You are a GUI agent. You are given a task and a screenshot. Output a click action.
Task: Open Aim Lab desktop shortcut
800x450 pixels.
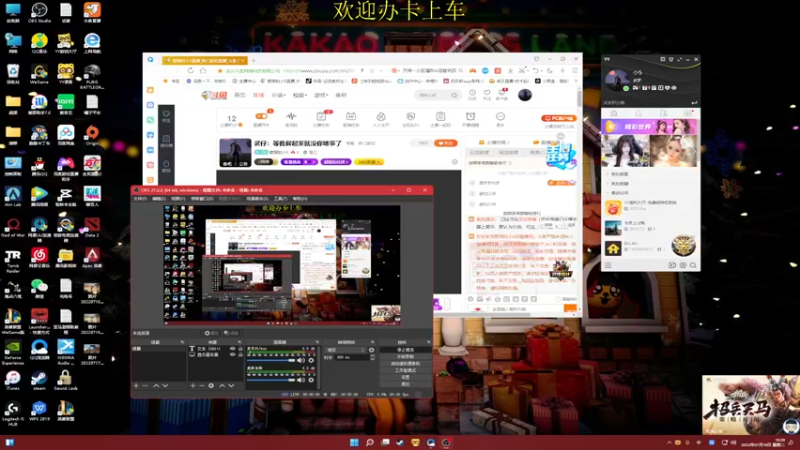pyautogui.click(x=13, y=197)
